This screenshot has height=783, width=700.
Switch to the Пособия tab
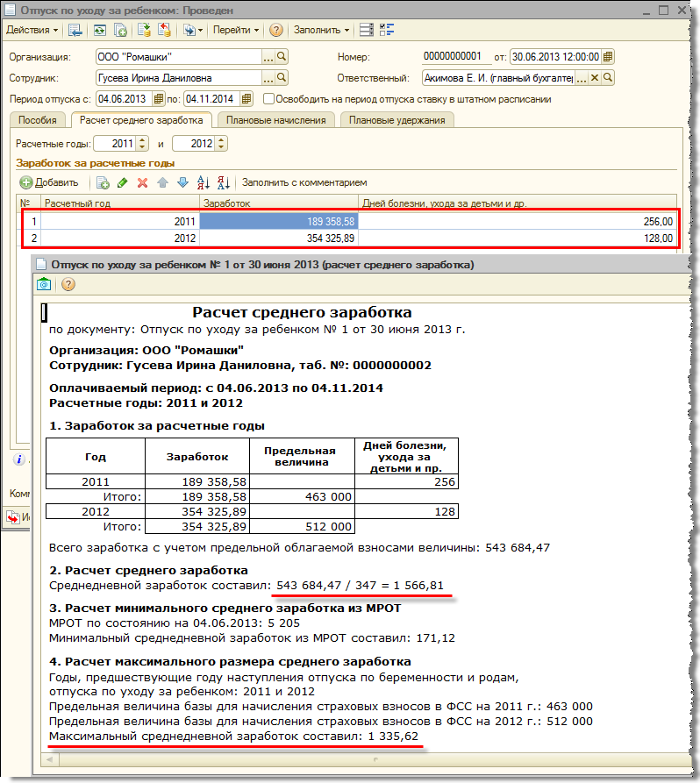(x=38, y=120)
